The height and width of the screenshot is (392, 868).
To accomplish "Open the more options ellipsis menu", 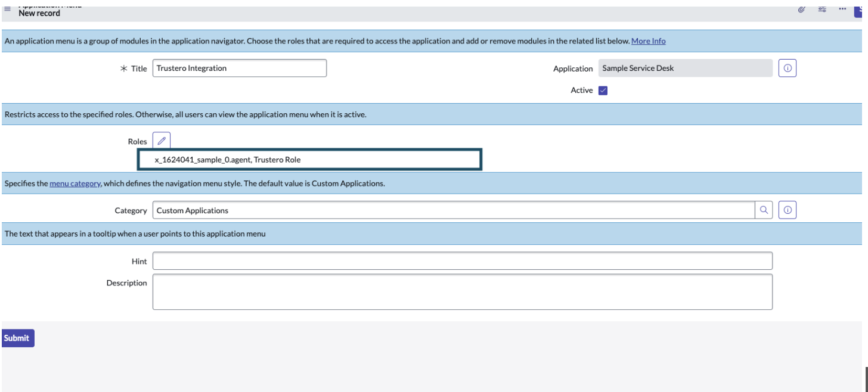I will point(842,9).
